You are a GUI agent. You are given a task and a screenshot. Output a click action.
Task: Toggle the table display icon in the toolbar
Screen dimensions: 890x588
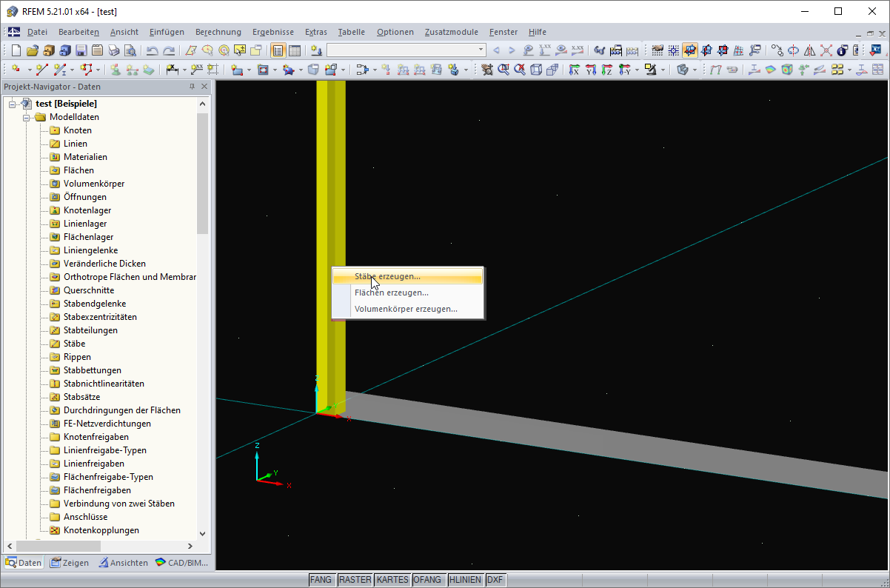295,50
